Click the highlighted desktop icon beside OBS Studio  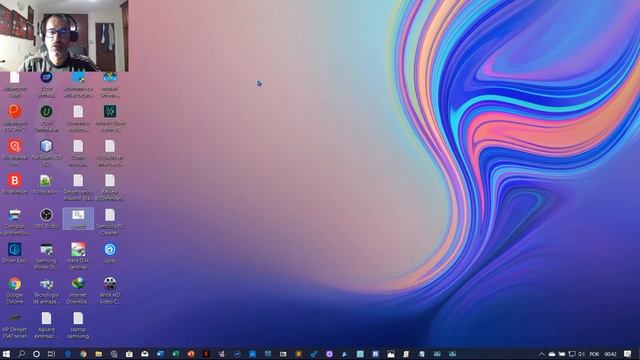click(78, 218)
